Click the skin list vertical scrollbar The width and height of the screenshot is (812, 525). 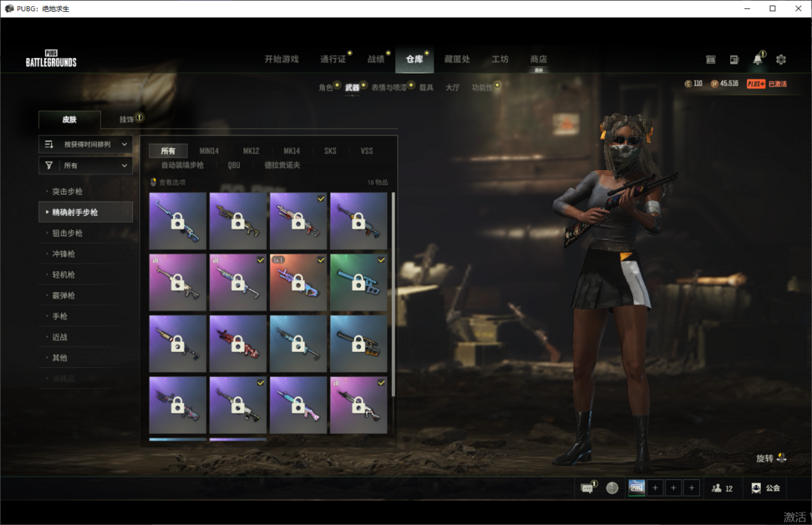tap(392, 293)
